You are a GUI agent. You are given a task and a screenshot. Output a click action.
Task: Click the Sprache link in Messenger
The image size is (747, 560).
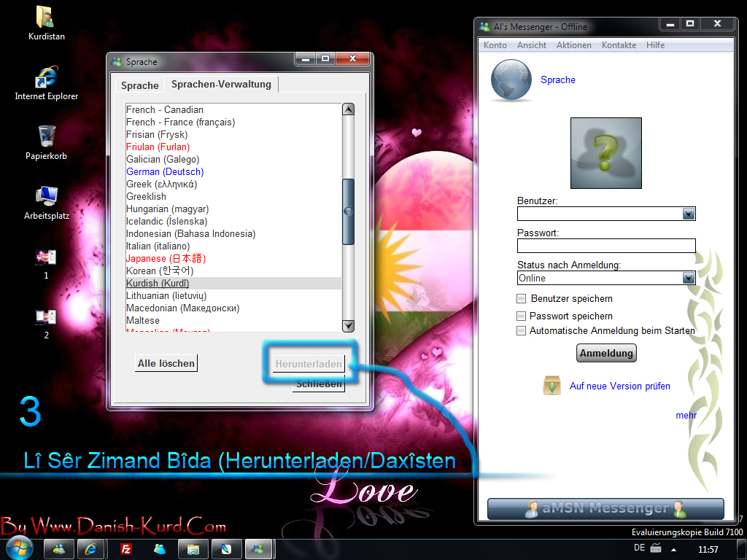558,79
